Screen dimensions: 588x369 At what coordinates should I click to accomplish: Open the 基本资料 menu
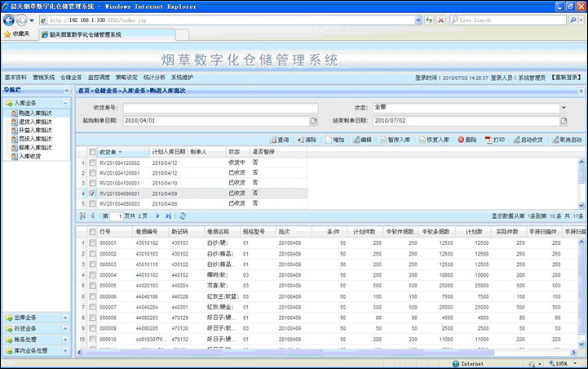(15, 78)
